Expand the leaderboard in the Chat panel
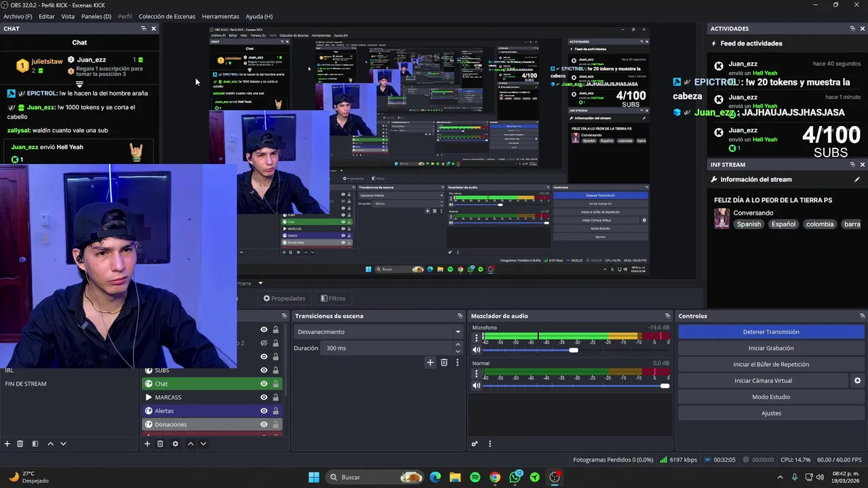The height and width of the screenshot is (488, 868). pos(79,85)
